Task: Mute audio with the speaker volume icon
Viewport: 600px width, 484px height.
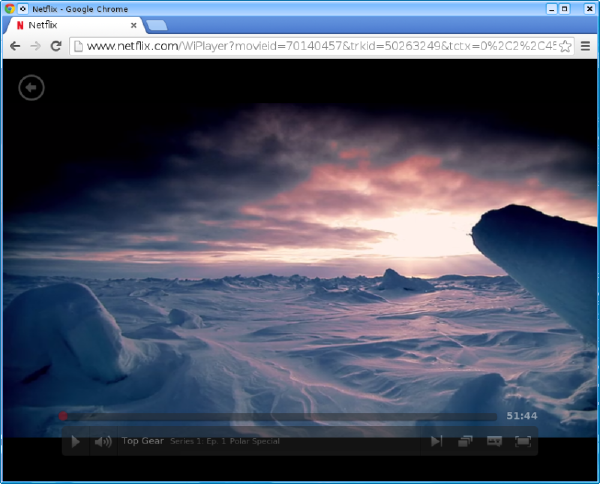Action: [103, 442]
